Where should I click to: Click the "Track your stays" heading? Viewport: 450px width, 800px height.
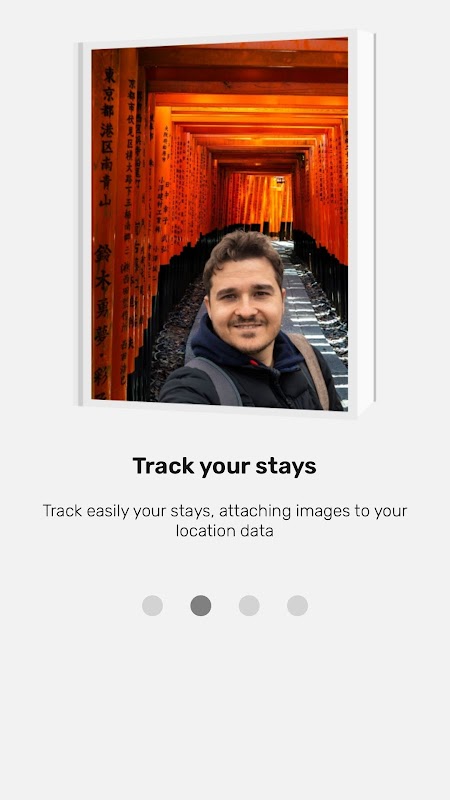click(224, 466)
